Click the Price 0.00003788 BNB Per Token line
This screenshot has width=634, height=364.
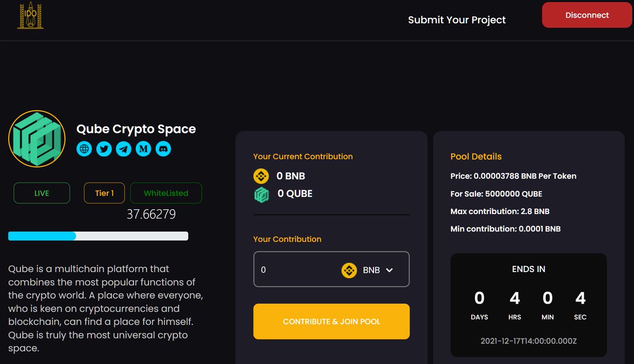coord(513,176)
